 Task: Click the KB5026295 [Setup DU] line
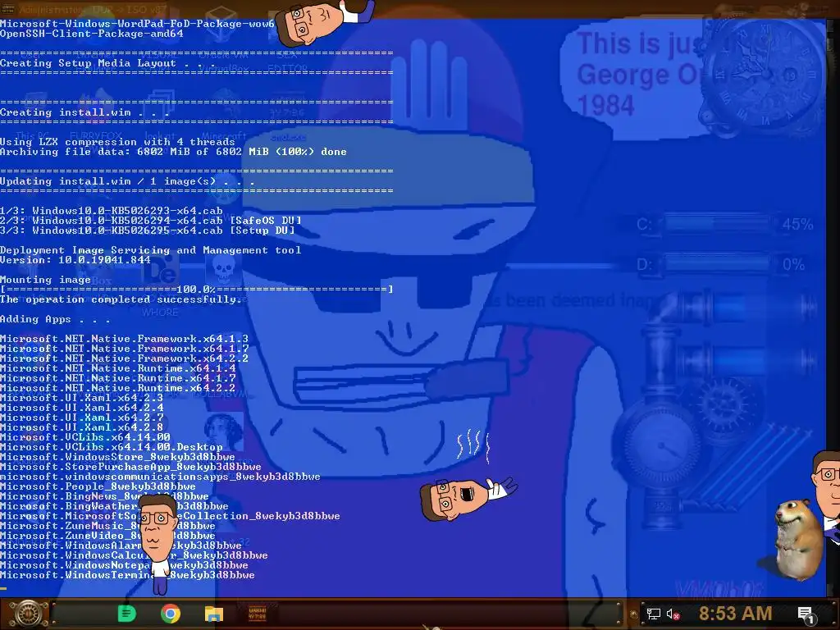(148, 231)
